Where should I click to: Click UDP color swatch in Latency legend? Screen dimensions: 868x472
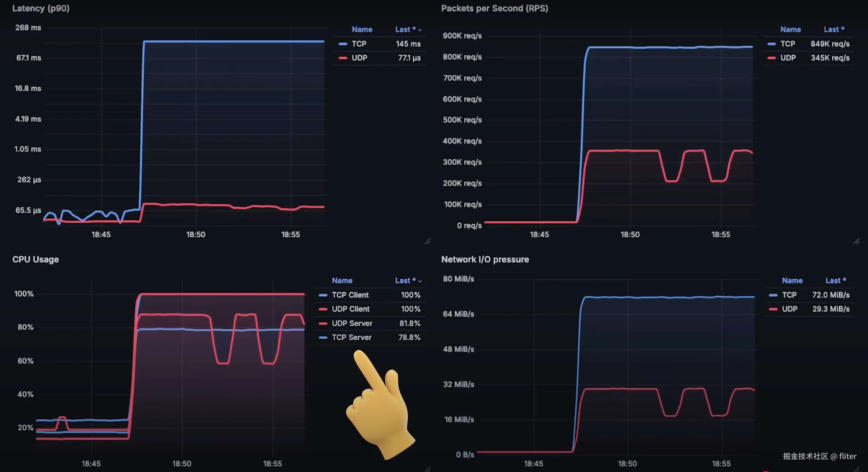343,58
